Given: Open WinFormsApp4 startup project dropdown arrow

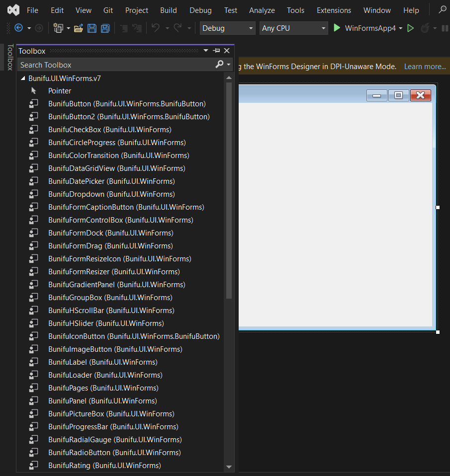Looking at the screenshot, I should (401, 28).
